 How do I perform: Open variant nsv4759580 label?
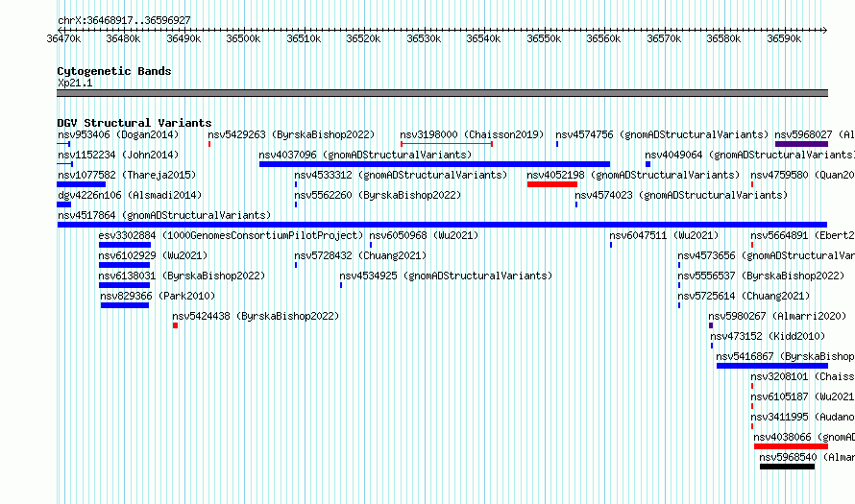pos(803,175)
